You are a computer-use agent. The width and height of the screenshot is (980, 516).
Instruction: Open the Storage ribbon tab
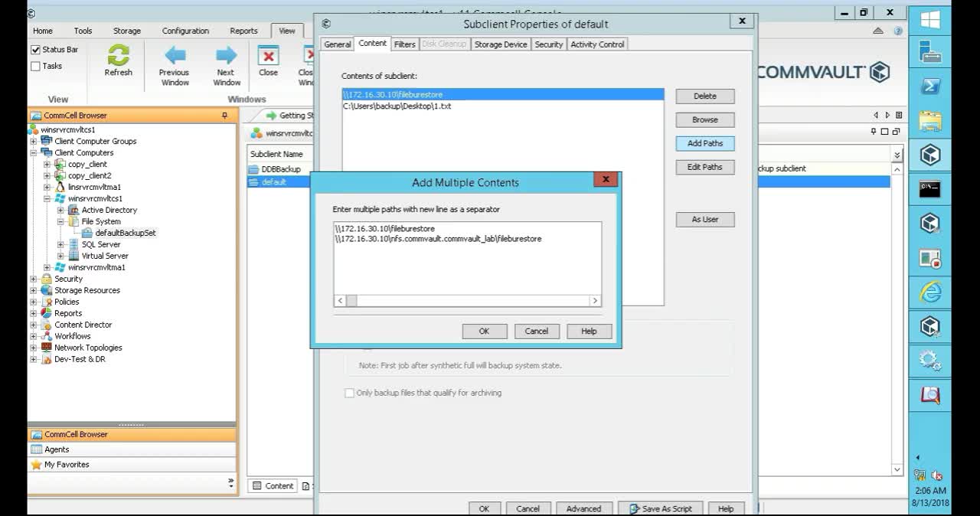click(127, 31)
